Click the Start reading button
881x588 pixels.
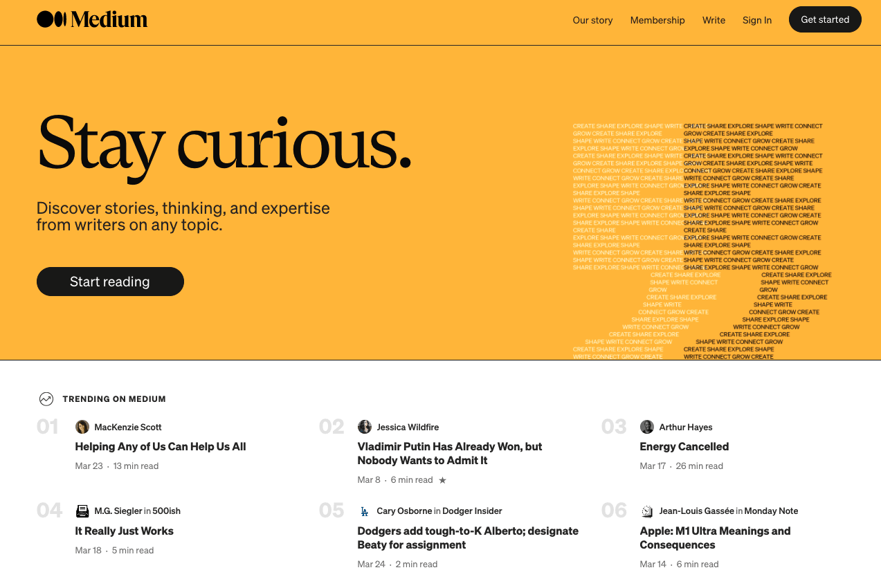pyautogui.click(x=110, y=282)
